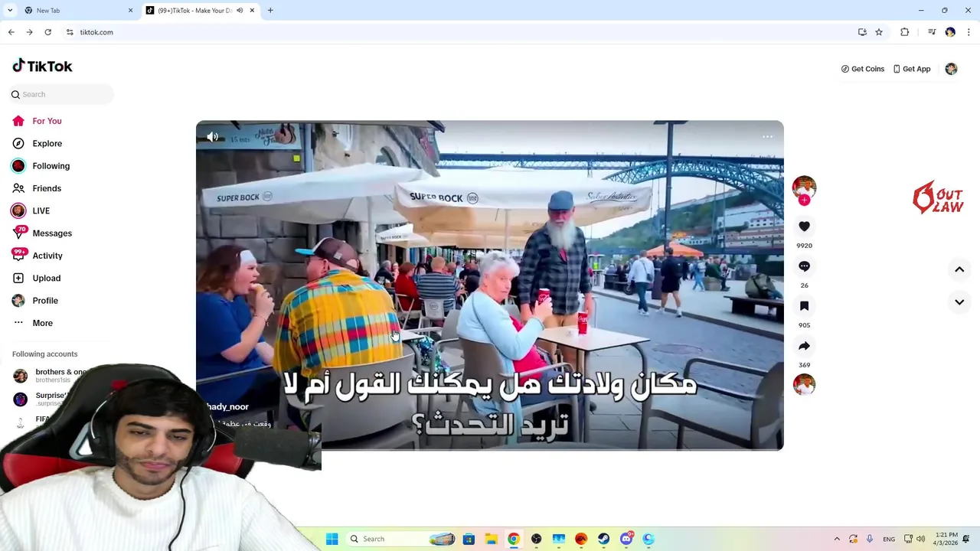The image size is (980, 551).
Task: Show hidden system tray icons
Action: click(x=837, y=539)
